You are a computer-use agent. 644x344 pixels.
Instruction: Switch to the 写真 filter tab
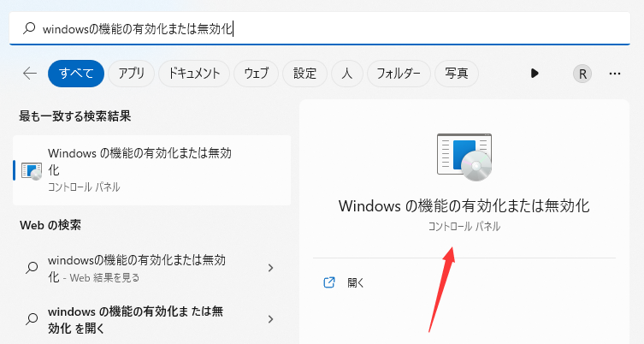457,74
